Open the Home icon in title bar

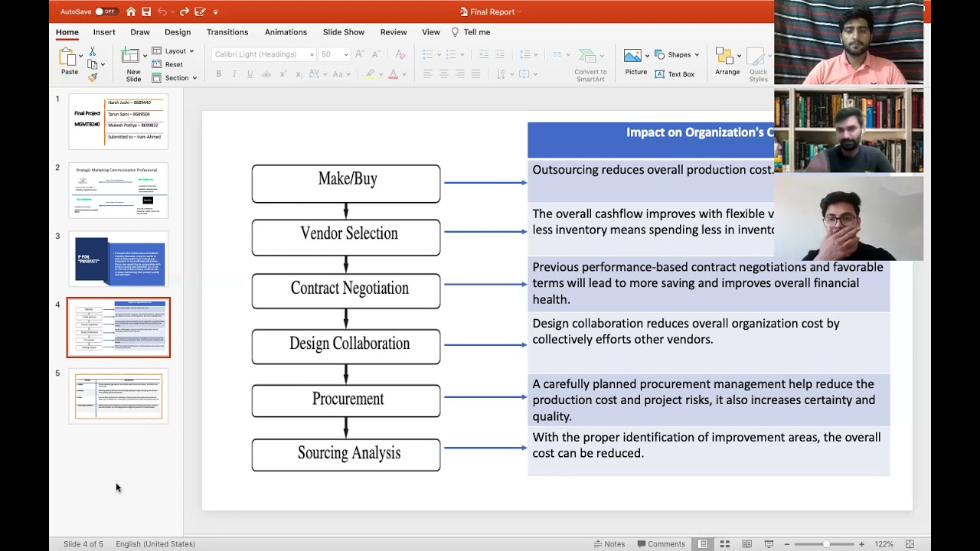[131, 11]
